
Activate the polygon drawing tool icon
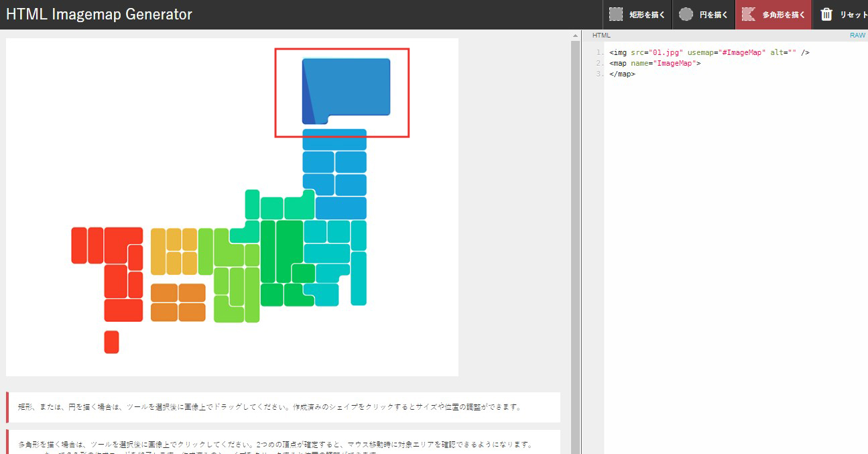click(x=749, y=14)
